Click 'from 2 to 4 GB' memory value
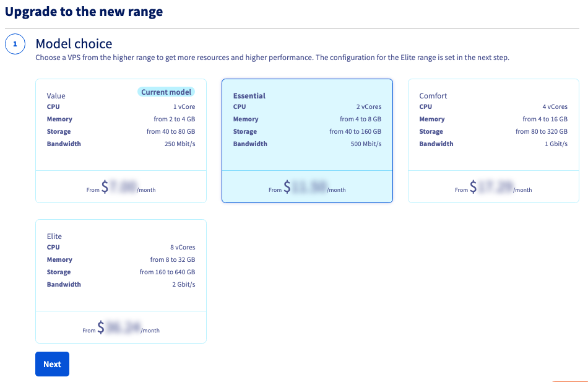 [x=175, y=119]
